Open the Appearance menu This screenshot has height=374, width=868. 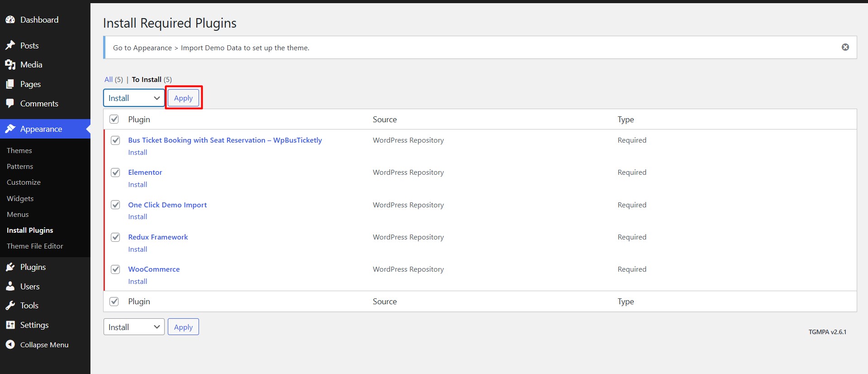(x=41, y=129)
